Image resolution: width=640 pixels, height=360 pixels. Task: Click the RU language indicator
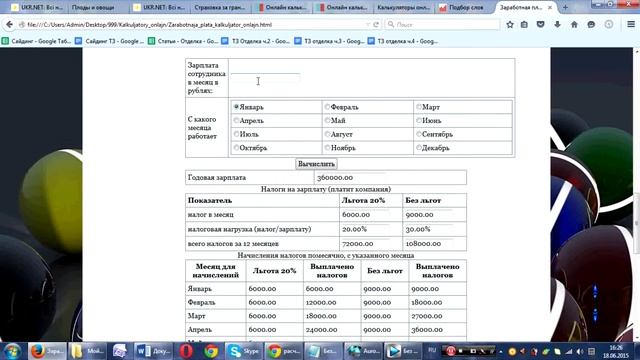[x=432, y=351]
